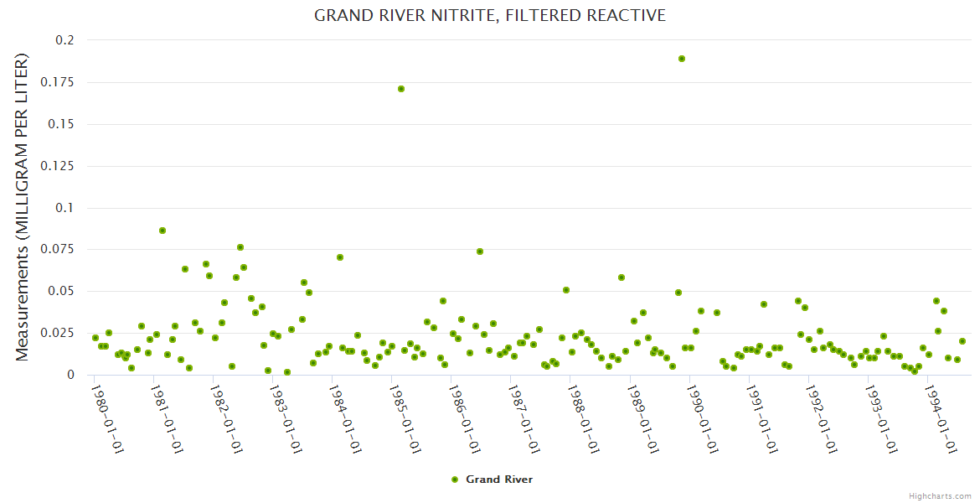The height and width of the screenshot is (503, 980).
Task: Click the 1980-01-01 x-axis label
Action: coord(108,419)
